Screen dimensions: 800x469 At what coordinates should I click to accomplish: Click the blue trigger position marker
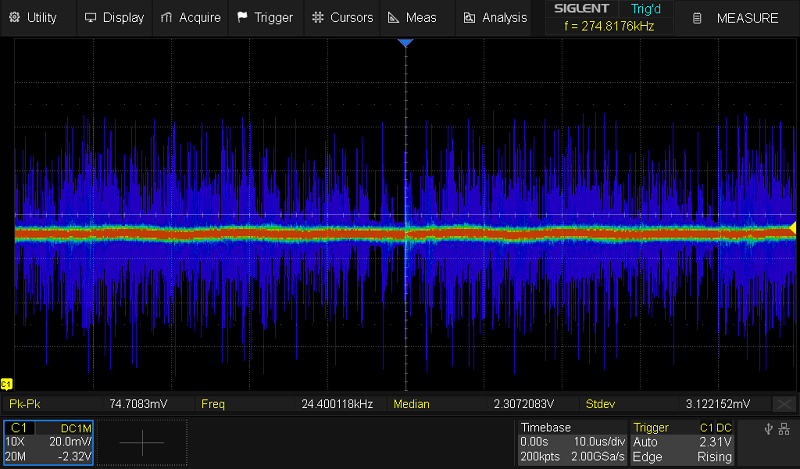pyautogui.click(x=405, y=44)
